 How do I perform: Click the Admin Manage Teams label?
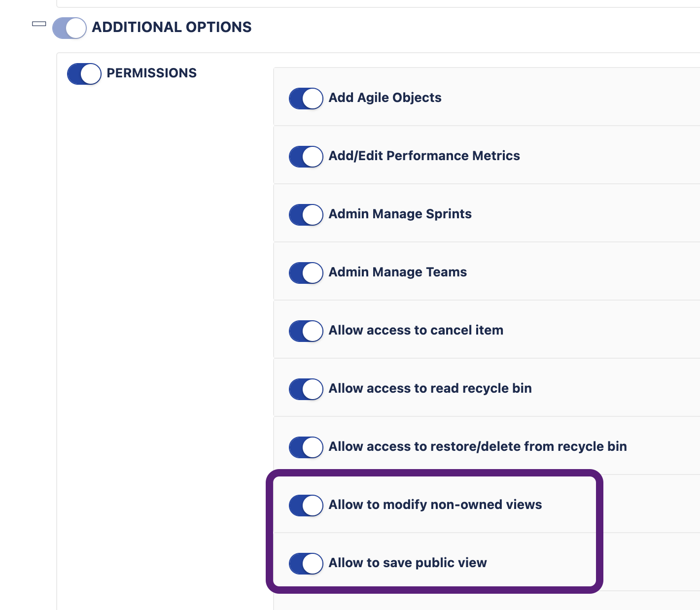[x=397, y=272]
